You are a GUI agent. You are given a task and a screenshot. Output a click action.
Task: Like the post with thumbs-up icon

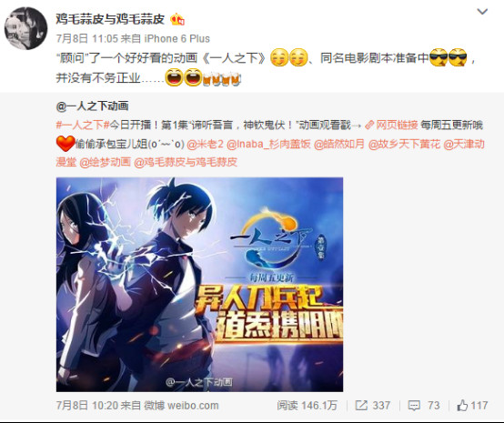(x=462, y=406)
